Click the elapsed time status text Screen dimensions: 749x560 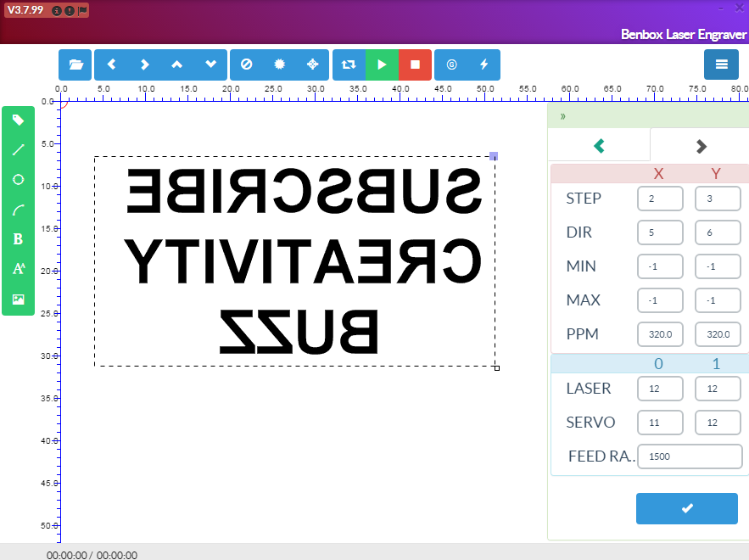[x=92, y=555]
